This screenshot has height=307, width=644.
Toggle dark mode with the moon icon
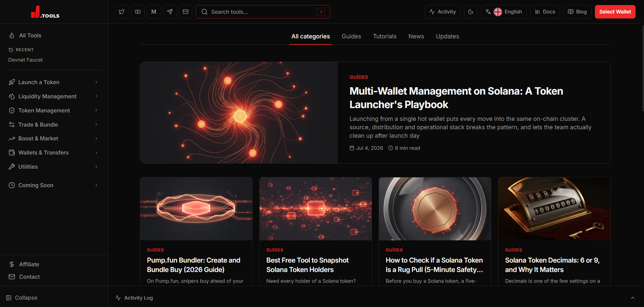pos(471,12)
